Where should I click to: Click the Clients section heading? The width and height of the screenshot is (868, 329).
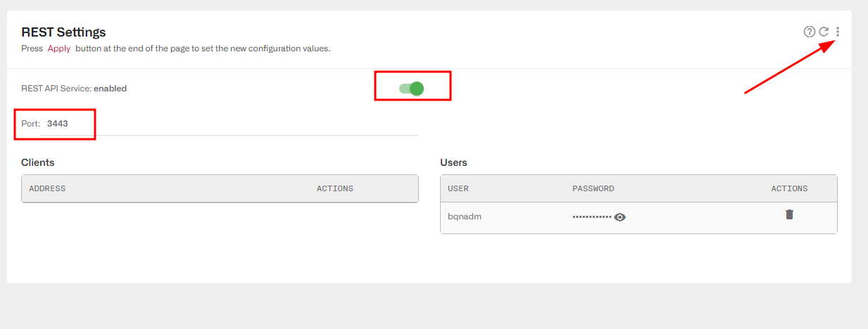[x=38, y=162]
